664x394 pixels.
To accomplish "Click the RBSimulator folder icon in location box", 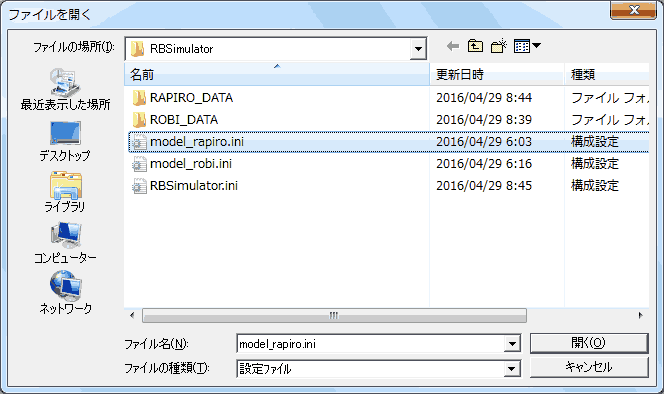I will tap(137, 49).
